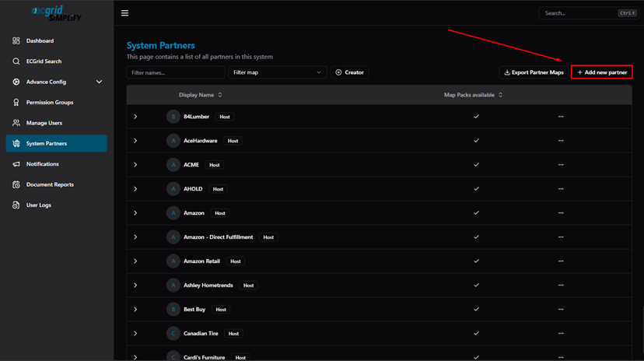
Task: Click the AHOLD avatar circle
Action: tap(173, 189)
